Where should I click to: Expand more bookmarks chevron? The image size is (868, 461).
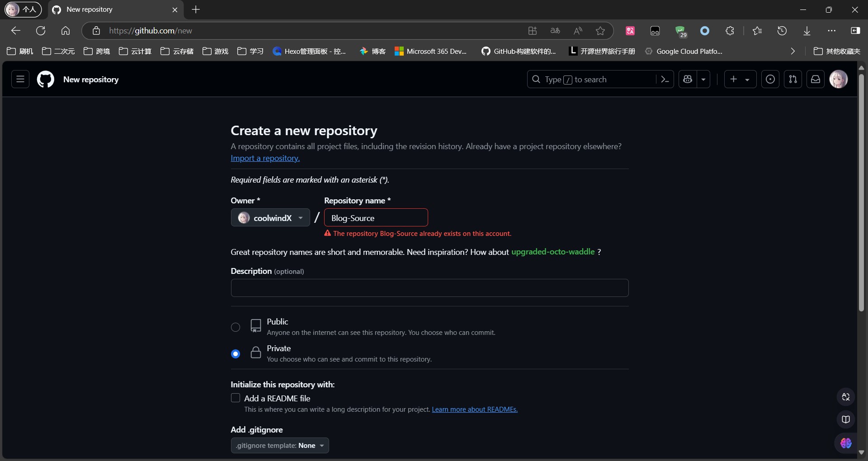tap(793, 51)
